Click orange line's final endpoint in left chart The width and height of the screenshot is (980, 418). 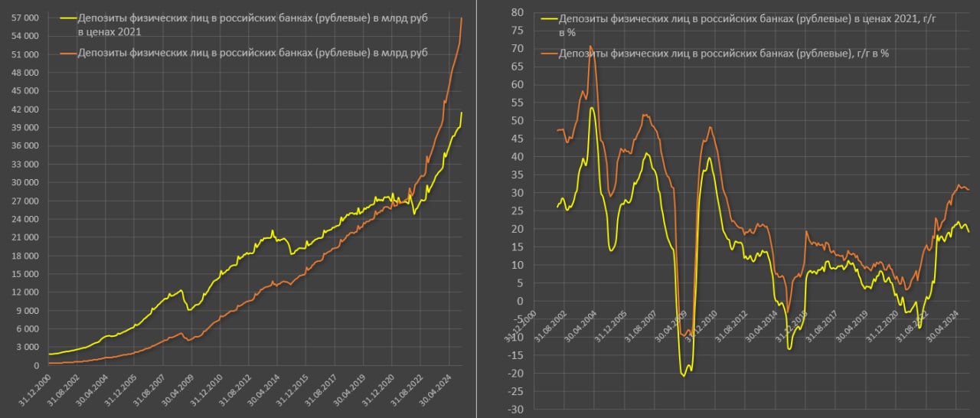462,18
